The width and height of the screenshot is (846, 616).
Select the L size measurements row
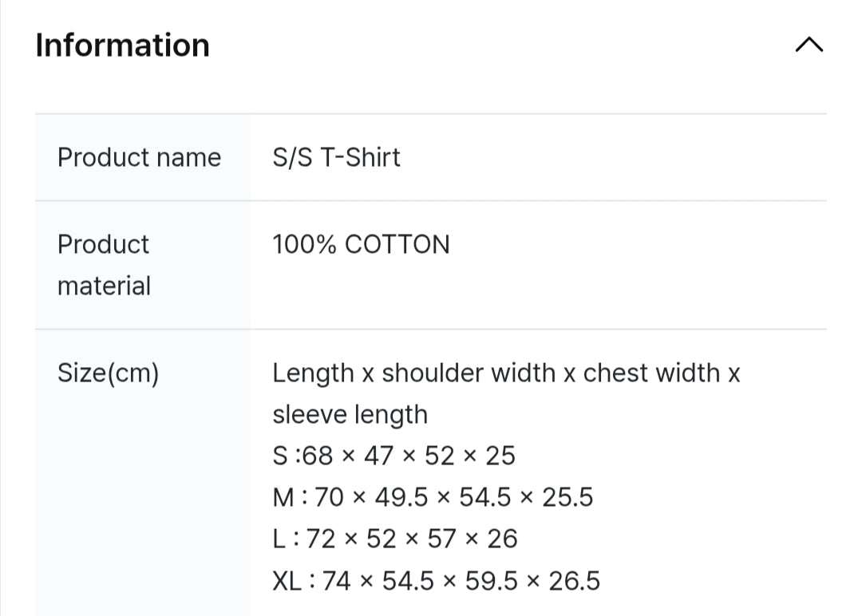tap(395, 539)
